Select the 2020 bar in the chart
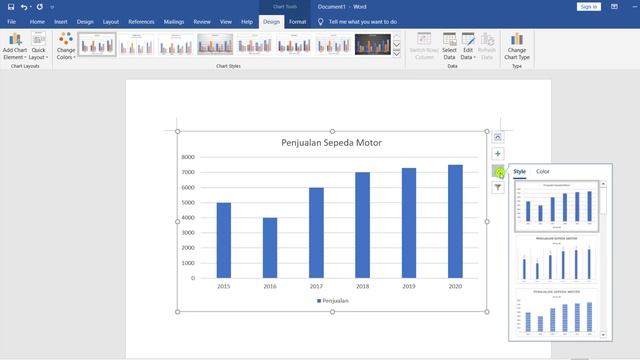The image size is (640, 360). click(x=455, y=222)
